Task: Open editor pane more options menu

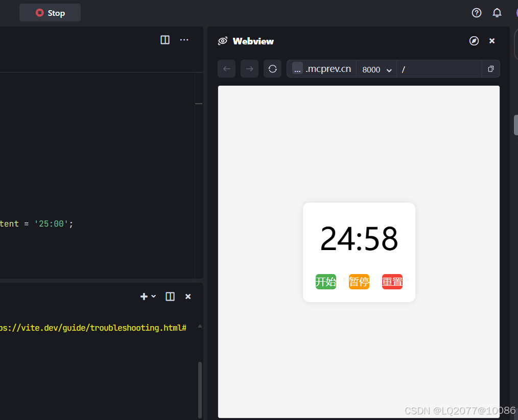Action: pos(184,40)
